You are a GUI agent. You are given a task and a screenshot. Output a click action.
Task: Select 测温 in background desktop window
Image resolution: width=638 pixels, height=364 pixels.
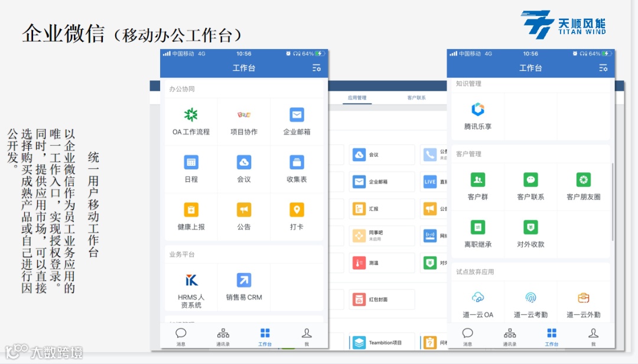[382, 263]
